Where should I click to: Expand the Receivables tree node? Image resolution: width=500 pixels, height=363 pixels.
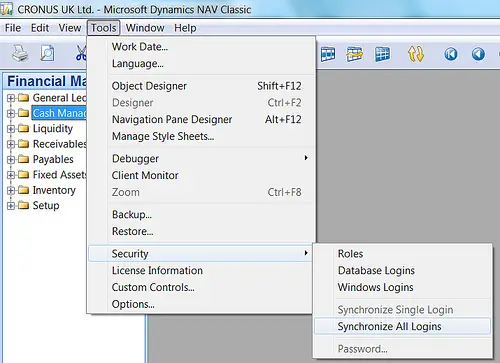click(x=11, y=144)
